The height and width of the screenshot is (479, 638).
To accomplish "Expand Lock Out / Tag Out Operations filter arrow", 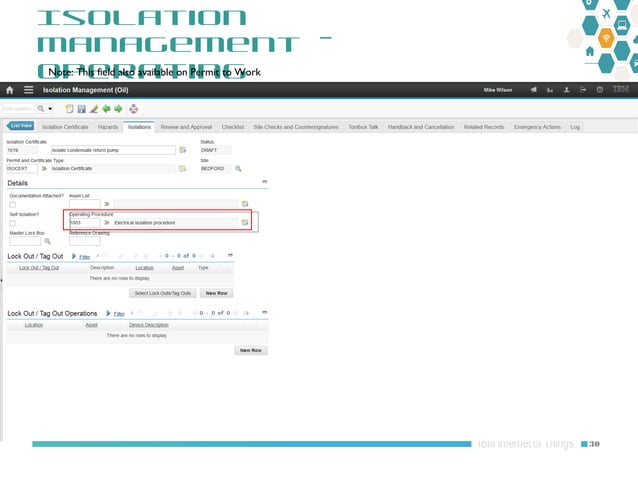I will (108, 313).
